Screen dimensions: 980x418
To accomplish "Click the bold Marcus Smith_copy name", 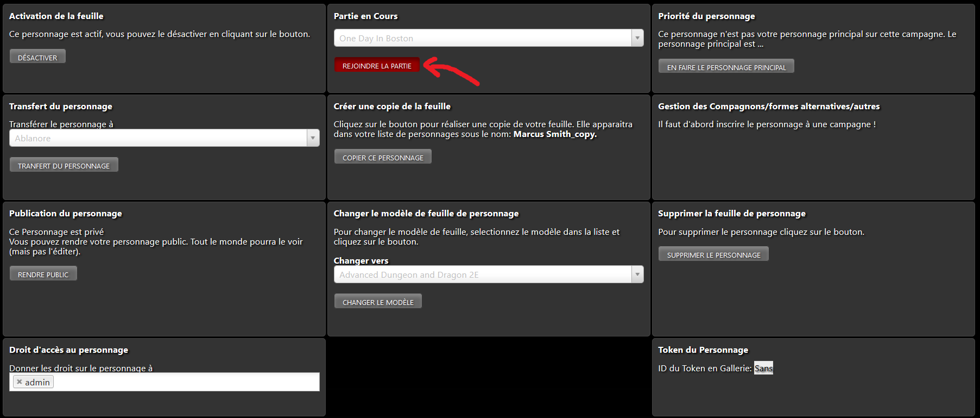I will 555,134.
